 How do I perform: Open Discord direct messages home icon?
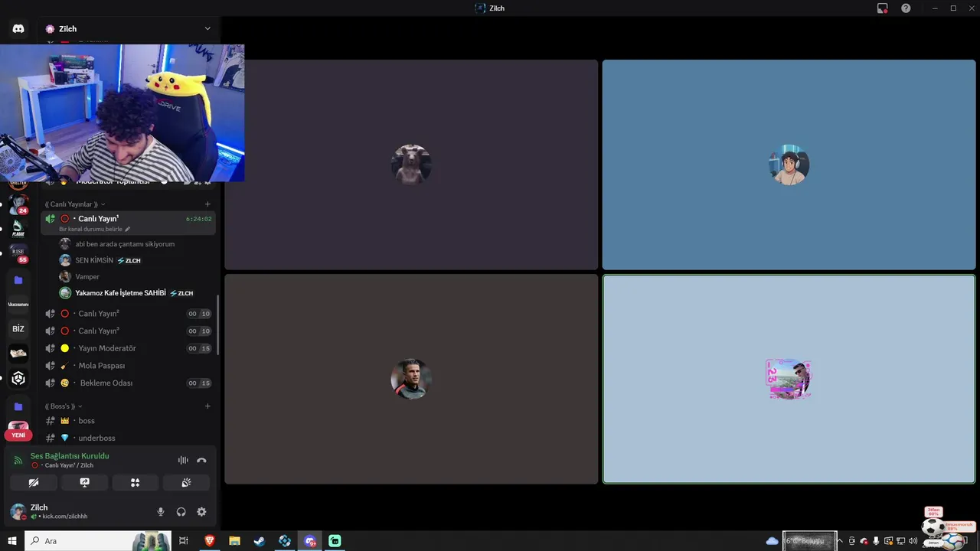18,28
